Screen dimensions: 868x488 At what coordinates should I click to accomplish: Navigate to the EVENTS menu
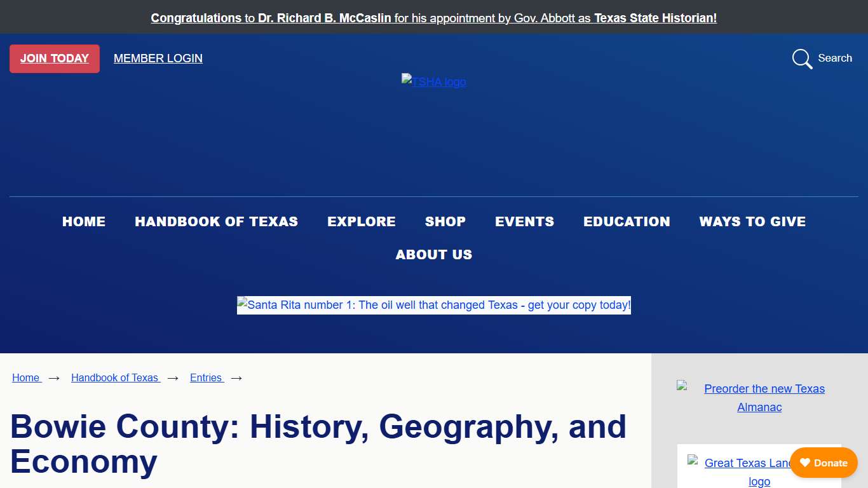click(x=524, y=222)
